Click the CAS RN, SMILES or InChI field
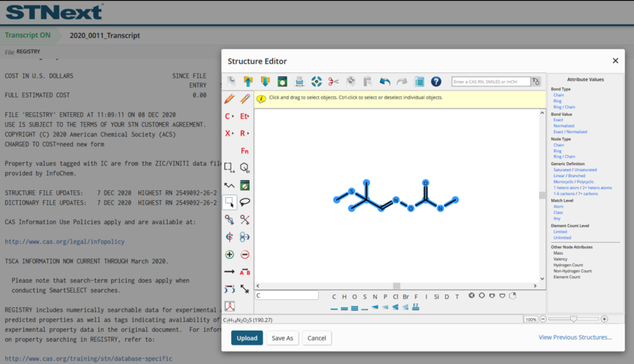Image resolution: width=634 pixels, height=364 pixels. click(x=490, y=81)
